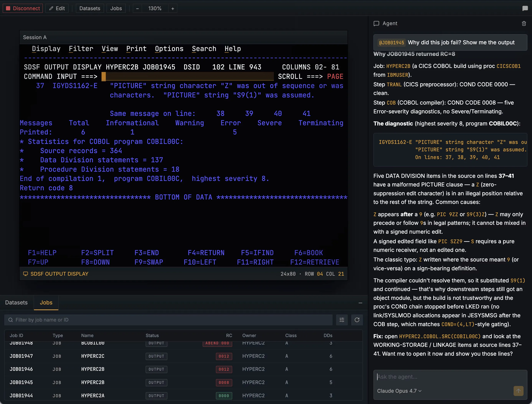Click the Job ID column header

16,336
